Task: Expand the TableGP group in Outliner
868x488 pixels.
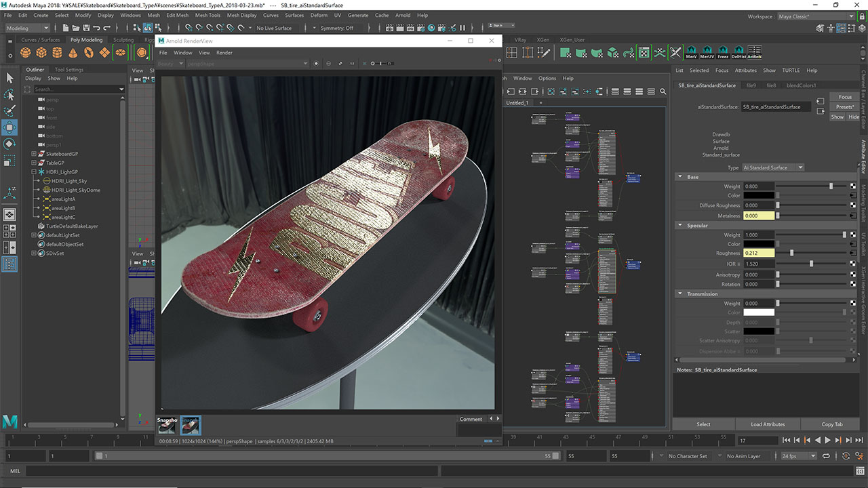Action: [34, 163]
